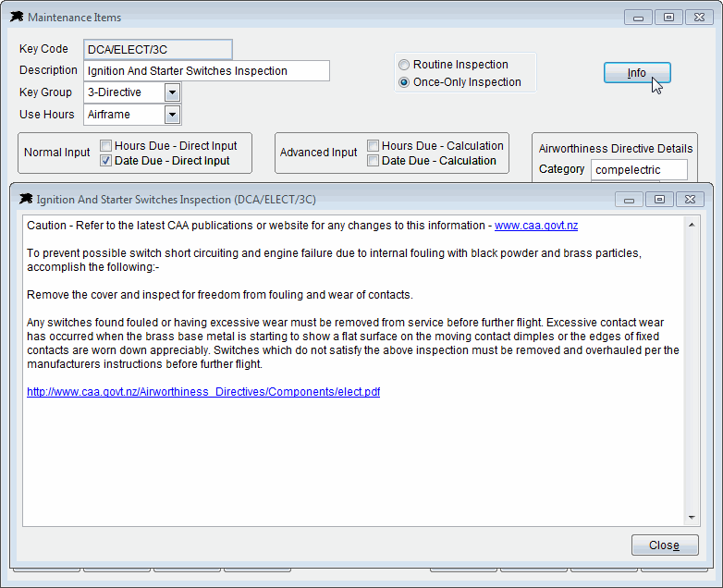Enable Hours Due - Direct Input checkbox
Screen dimensions: 723x588
106,146
